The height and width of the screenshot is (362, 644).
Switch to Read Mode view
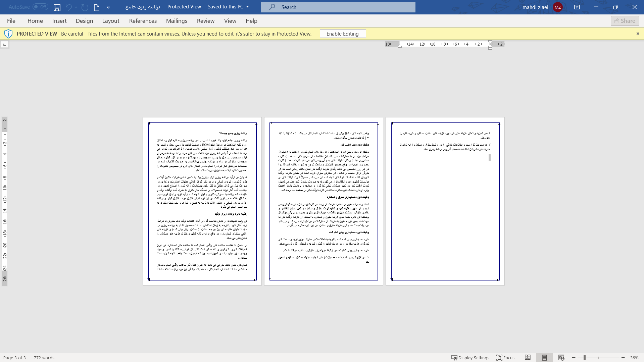point(528,358)
